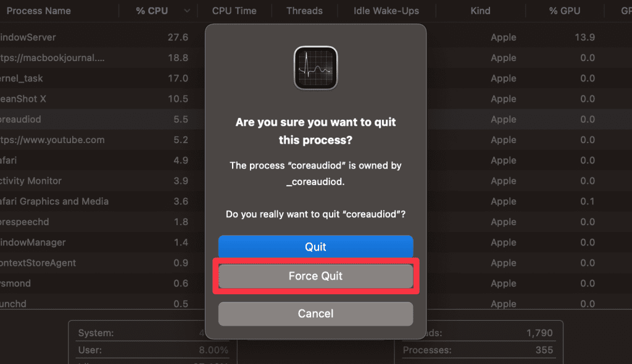Cancel the quit process dialog
The image size is (632, 364).
(x=315, y=313)
